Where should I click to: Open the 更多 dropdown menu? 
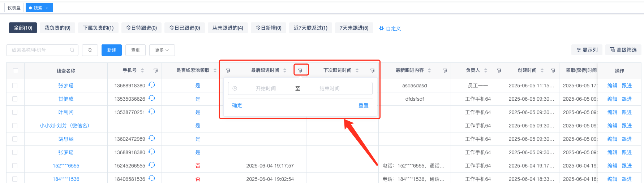click(x=162, y=50)
